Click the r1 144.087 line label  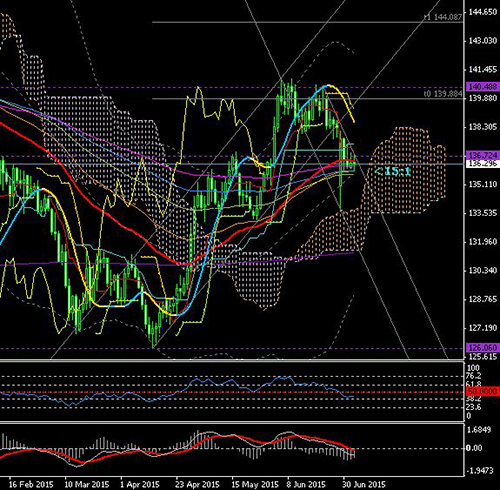point(443,17)
